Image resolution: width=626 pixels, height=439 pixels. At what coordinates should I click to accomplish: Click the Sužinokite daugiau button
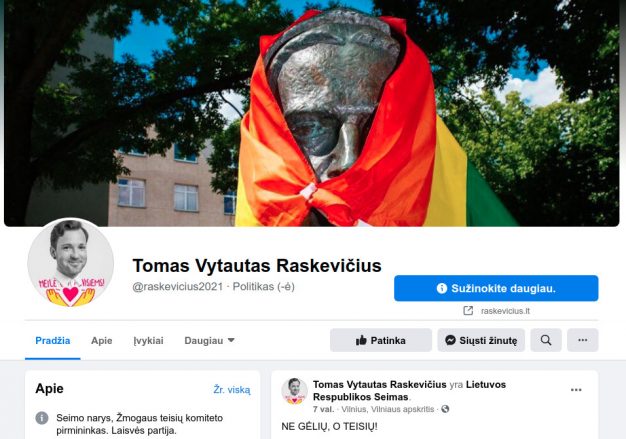(x=496, y=288)
